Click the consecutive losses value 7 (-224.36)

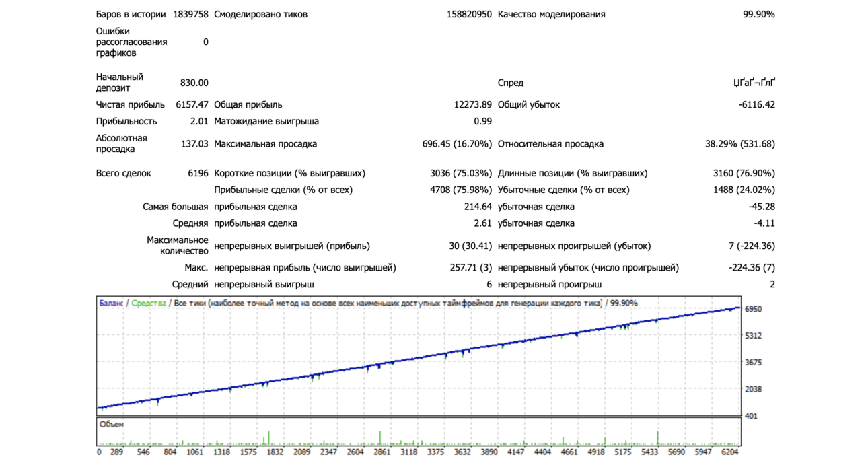[x=752, y=246]
